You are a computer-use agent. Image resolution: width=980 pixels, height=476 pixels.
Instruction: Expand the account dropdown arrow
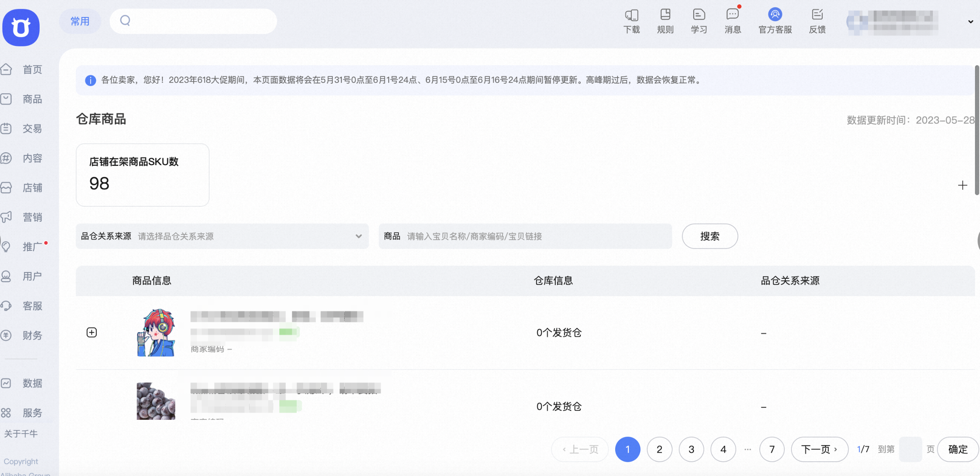[x=970, y=22]
